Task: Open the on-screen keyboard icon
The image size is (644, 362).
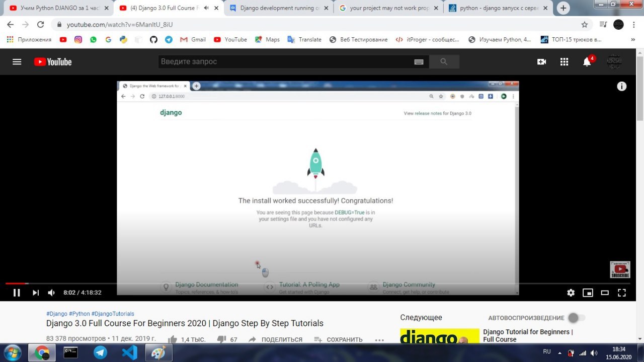Action: [419, 61]
